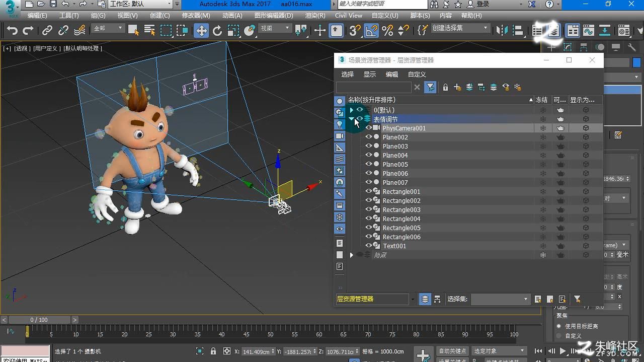The image size is (644, 362).
Task: Hide Plane004 using its eye icon
Action: click(369, 155)
